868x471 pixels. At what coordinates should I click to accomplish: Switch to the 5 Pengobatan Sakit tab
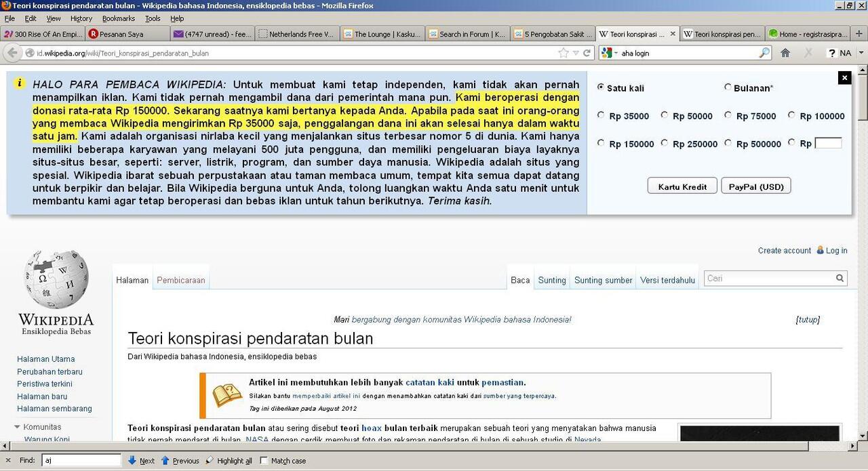(552, 33)
